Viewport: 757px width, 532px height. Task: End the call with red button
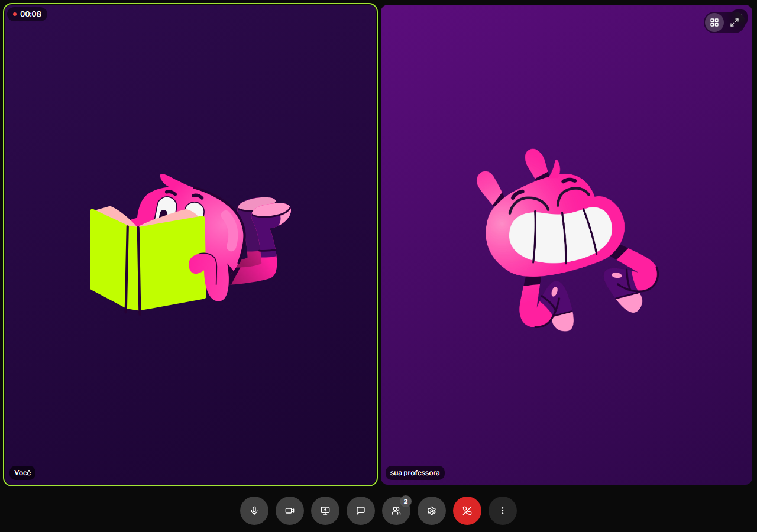pos(467,511)
